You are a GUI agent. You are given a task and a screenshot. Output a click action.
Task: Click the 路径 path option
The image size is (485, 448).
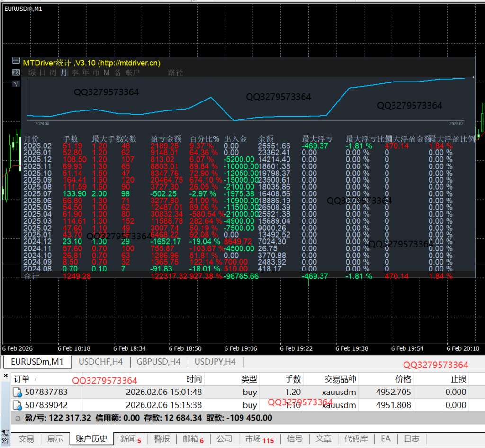tap(175, 73)
